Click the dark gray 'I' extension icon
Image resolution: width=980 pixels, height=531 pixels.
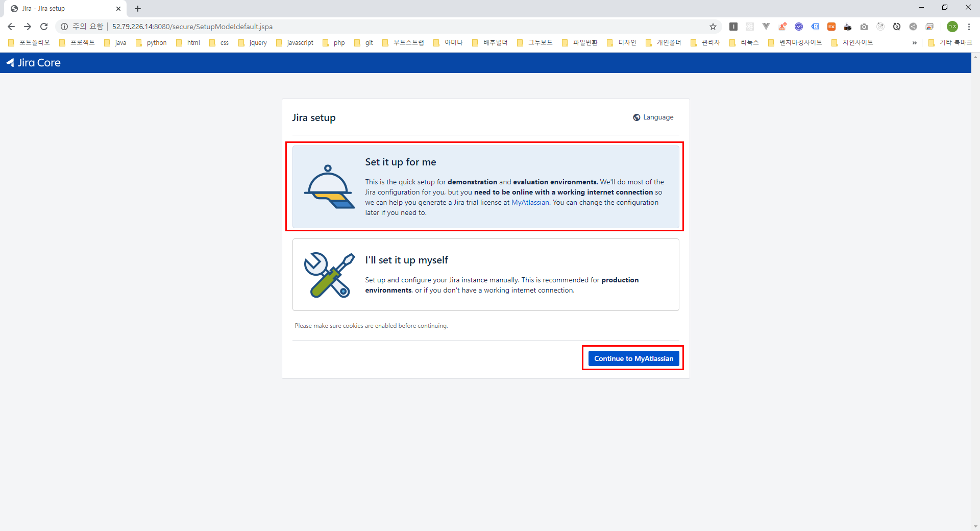tap(733, 27)
